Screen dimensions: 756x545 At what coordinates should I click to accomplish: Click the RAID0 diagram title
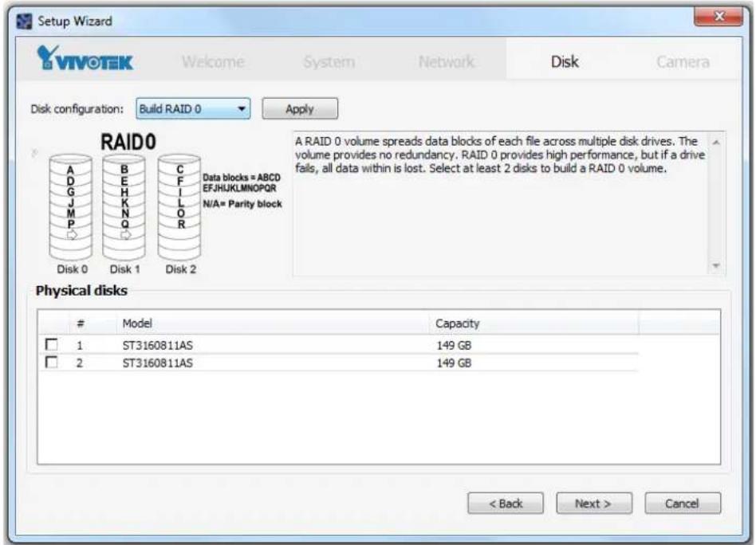128,142
